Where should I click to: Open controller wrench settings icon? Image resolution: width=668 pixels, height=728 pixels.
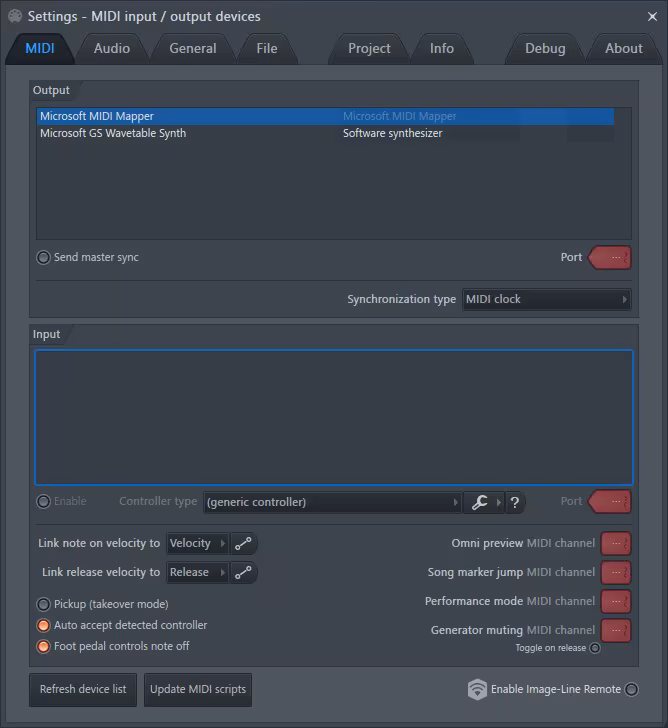479,502
